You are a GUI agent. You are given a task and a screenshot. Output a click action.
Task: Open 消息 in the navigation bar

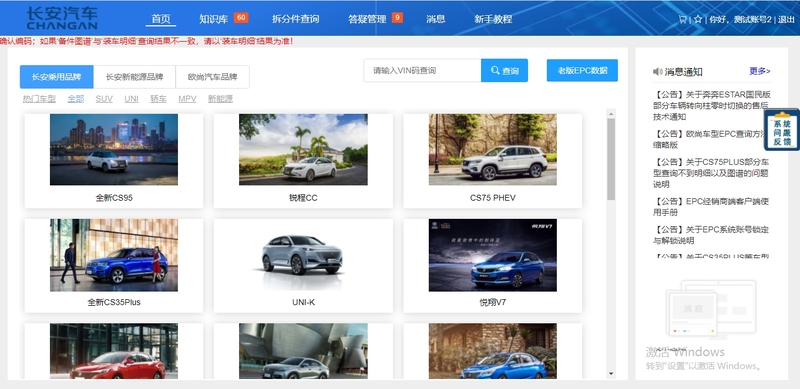(436, 19)
